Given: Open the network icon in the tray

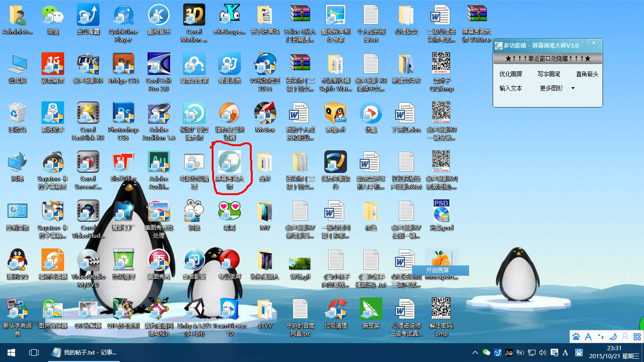Looking at the screenshot, I should pos(531,353).
